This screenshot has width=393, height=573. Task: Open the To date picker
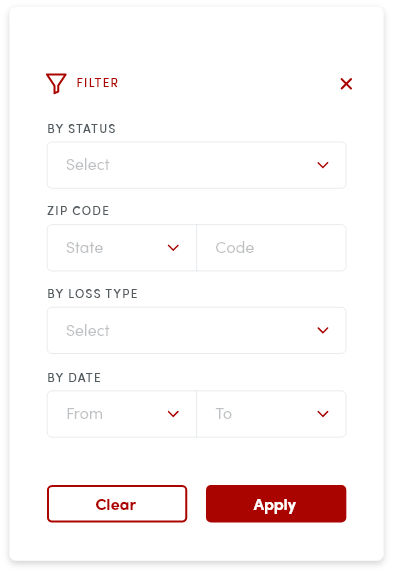click(271, 414)
